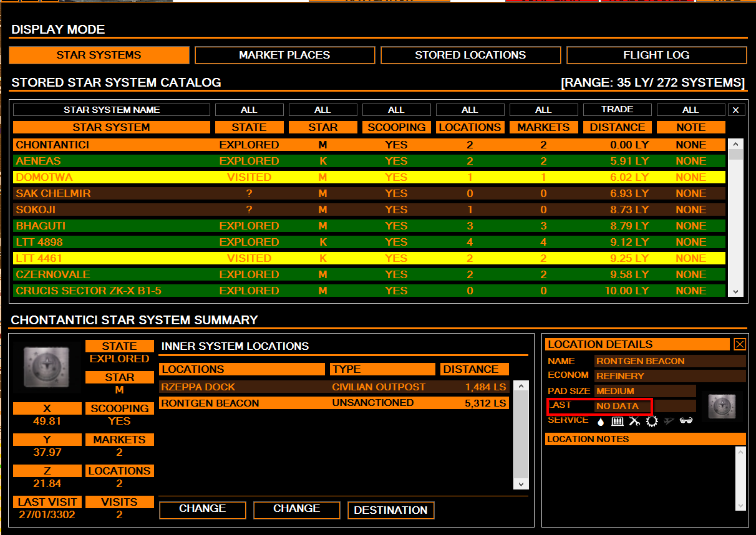This screenshot has width=756, height=535.
Task: Select the CRUCIS SECTOR ZK-X B1-5 row
Action: tap(369, 291)
